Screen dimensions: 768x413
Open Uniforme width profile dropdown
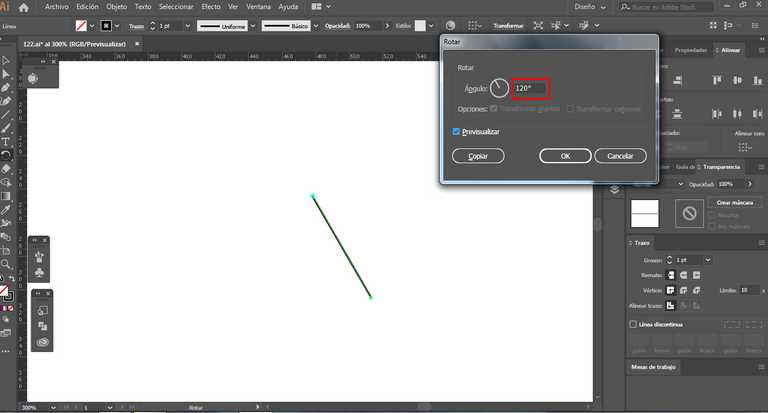(x=253, y=26)
